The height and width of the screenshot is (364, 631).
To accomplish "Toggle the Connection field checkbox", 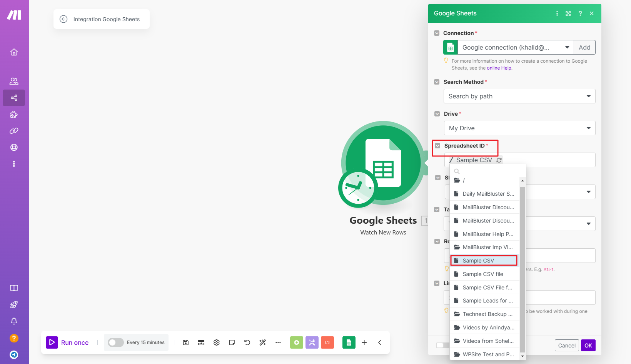I will point(437,33).
